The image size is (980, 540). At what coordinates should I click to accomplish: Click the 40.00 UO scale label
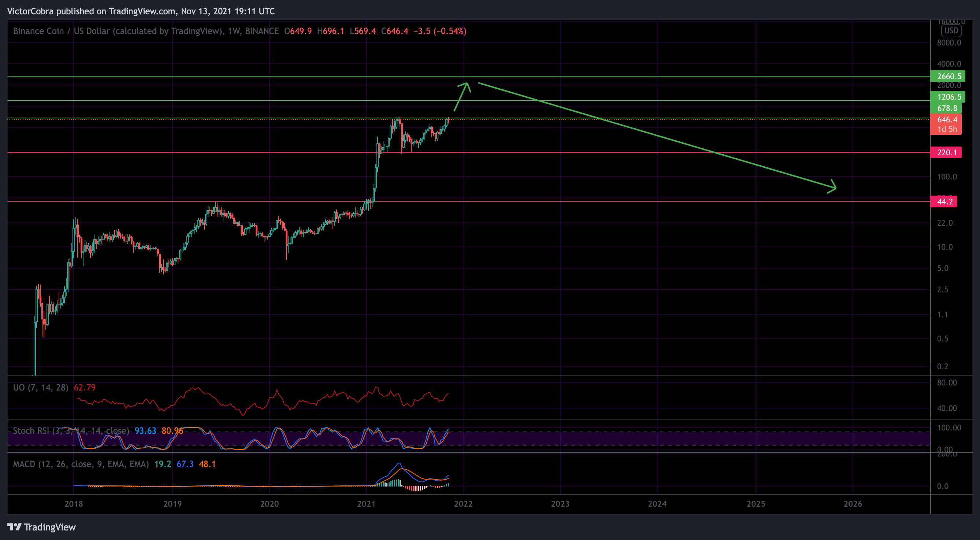click(x=947, y=408)
